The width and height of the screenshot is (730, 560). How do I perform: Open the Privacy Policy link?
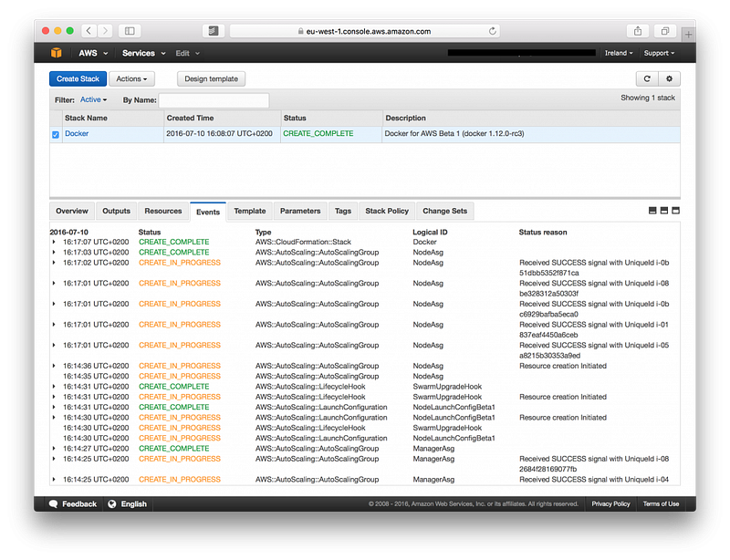[x=610, y=503]
